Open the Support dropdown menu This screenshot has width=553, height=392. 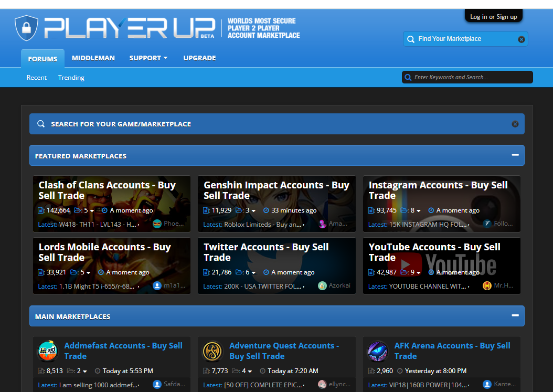pyautogui.click(x=148, y=58)
